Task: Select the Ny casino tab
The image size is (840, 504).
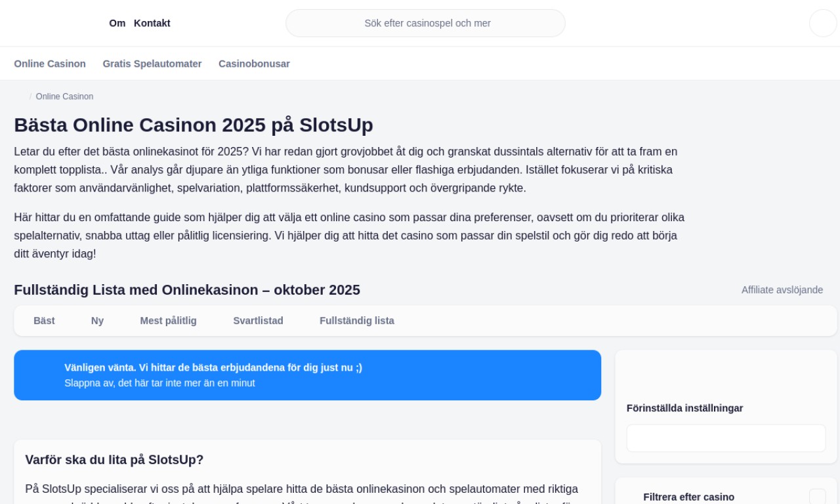Action: [x=97, y=321]
